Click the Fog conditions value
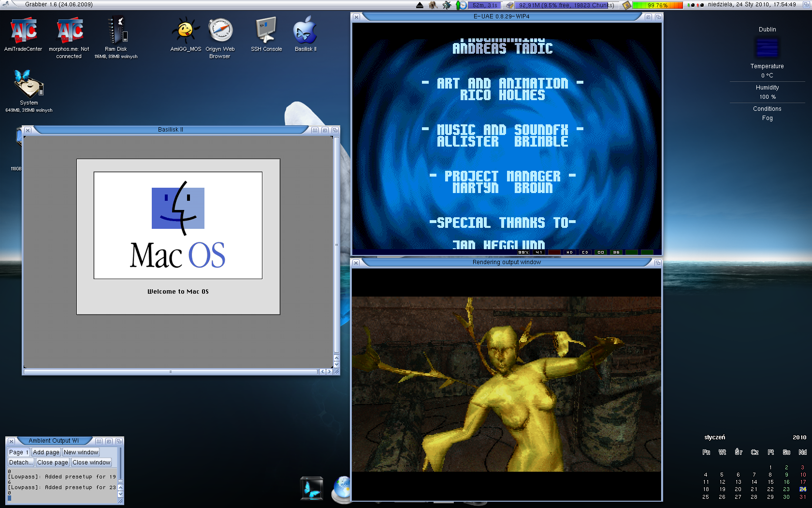Viewport: 812px width, 508px height. [767, 118]
